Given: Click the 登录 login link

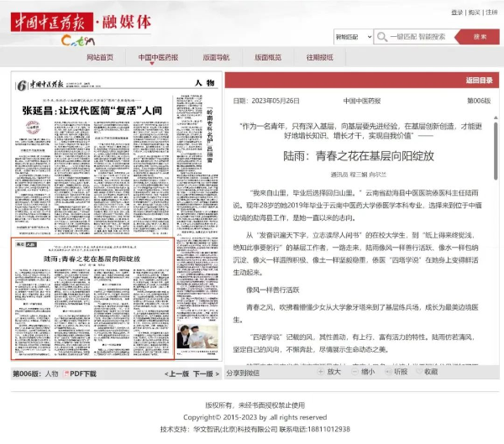Looking at the screenshot, I should tap(457, 13).
